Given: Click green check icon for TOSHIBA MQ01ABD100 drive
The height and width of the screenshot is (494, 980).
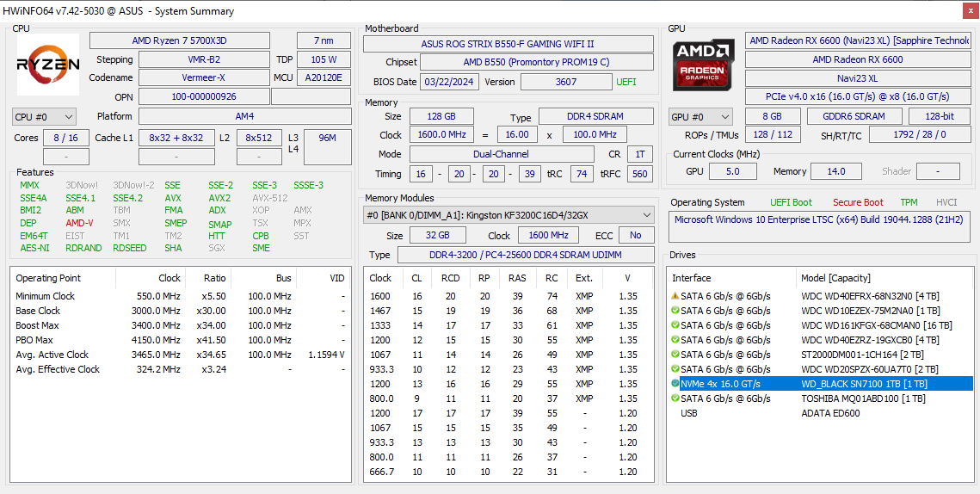Looking at the screenshot, I should click(x=675, y=398).
